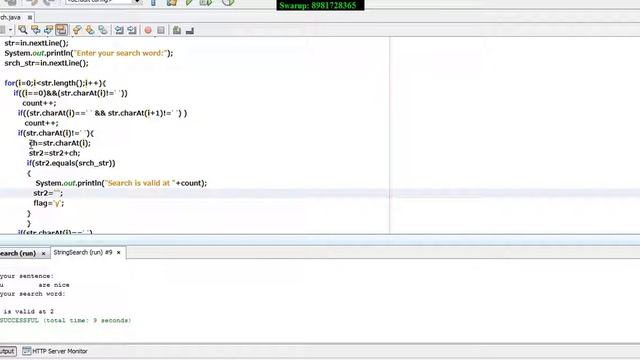
Task: Click Shift Line Left icon
Action: pos(119,30)
